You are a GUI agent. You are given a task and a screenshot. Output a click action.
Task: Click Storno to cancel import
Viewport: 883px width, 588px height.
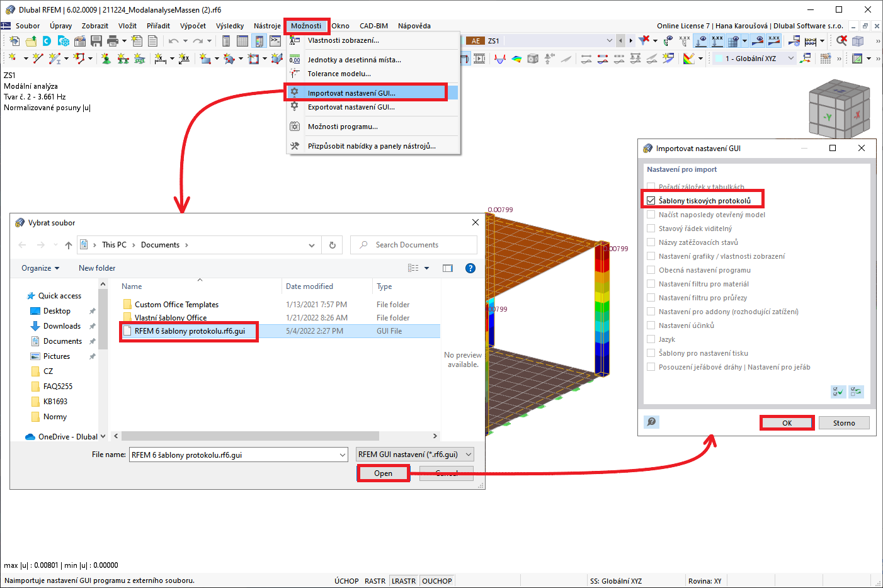tap(844, 423)
